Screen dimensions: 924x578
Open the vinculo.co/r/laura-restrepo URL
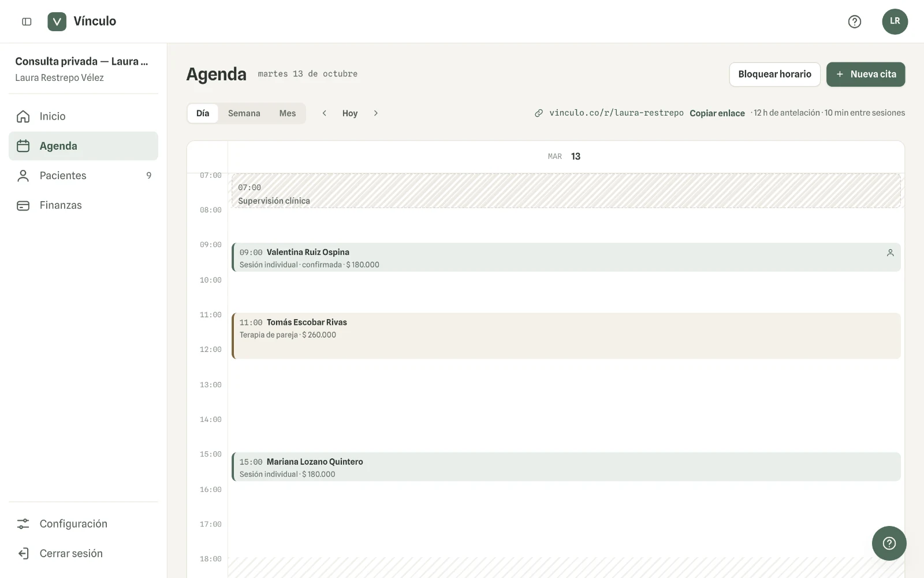616,113
